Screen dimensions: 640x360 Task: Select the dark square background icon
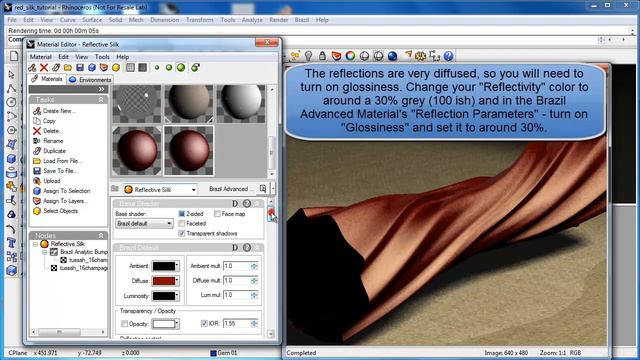[142, 68]
